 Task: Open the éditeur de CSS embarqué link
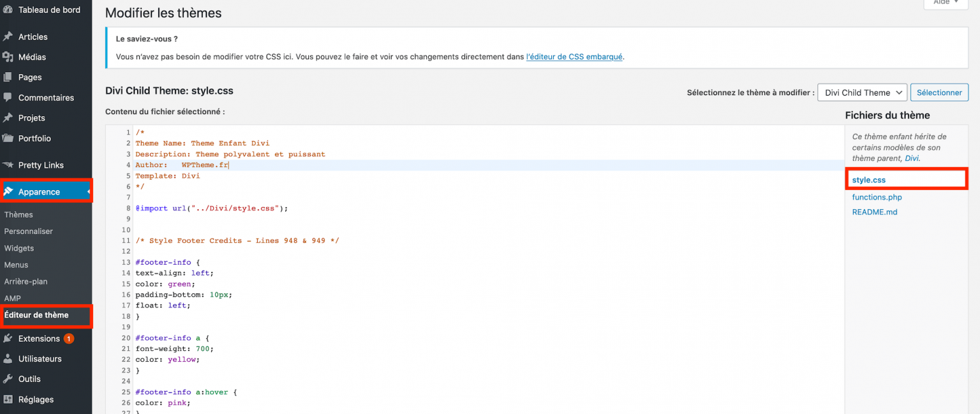(574, 56)
